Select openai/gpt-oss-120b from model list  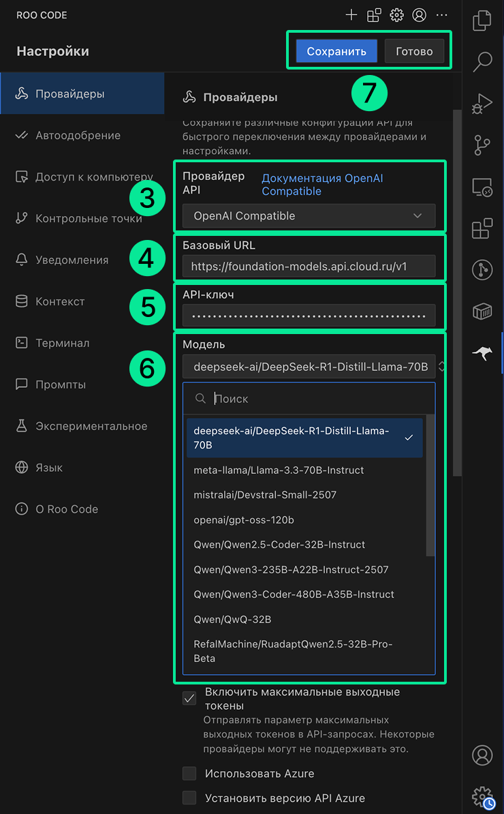(244, 520)
